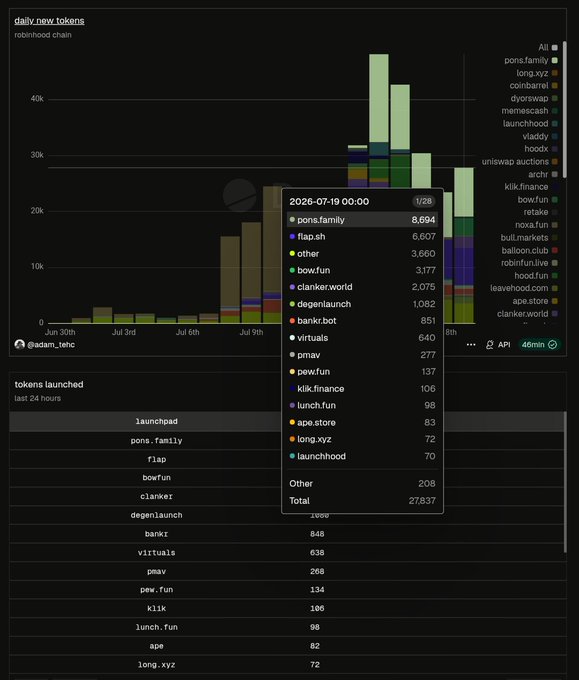This screenshot has width=579, height=680.
Task: Click the pmav cell in the launchpad table
Action: 157,572
